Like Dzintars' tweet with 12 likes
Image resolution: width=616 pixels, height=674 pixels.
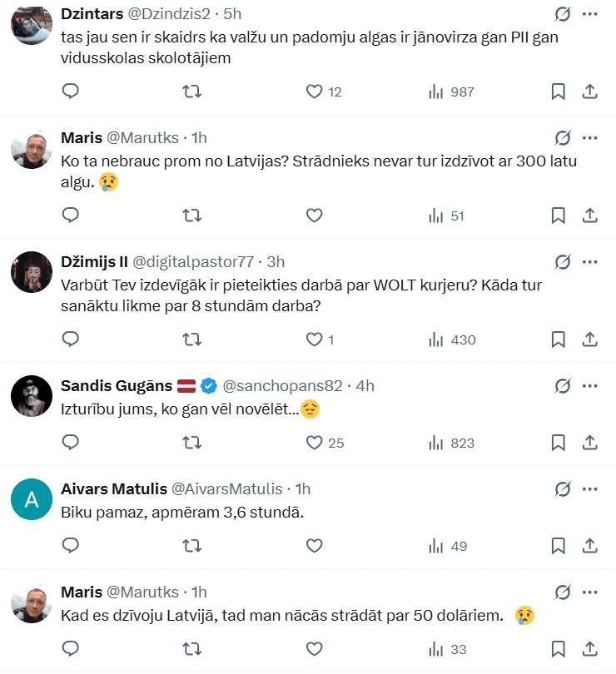(x=314, y=92)
